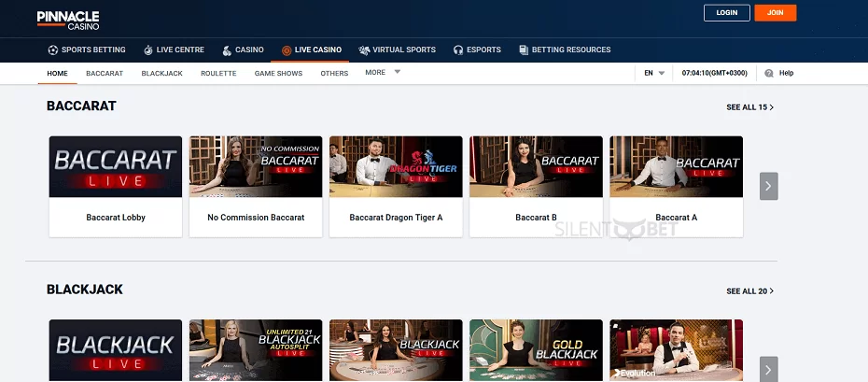The height and width of the screenshot is (382, 868).
Task: Open the EN language dropdown
Action: tap(654, 73)
